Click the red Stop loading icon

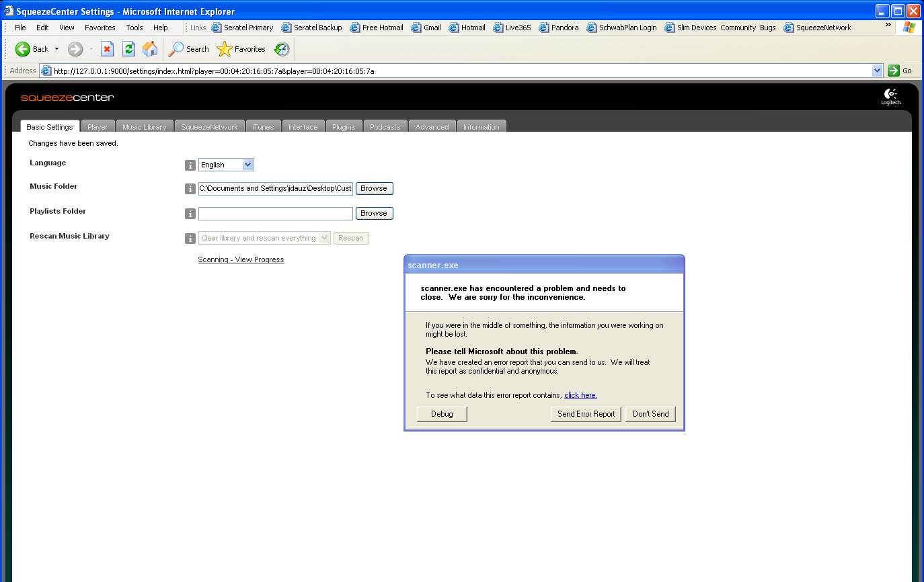[x=107, y=49]
